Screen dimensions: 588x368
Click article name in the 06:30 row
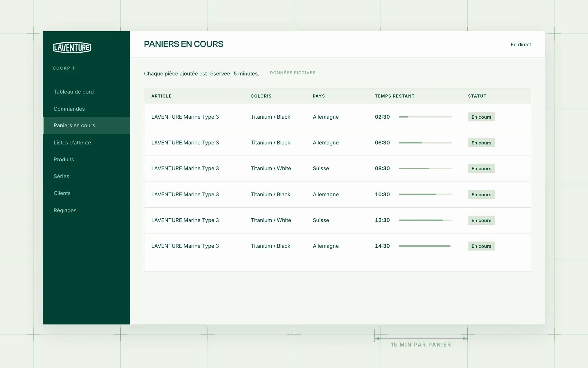(x=185, y=143)
